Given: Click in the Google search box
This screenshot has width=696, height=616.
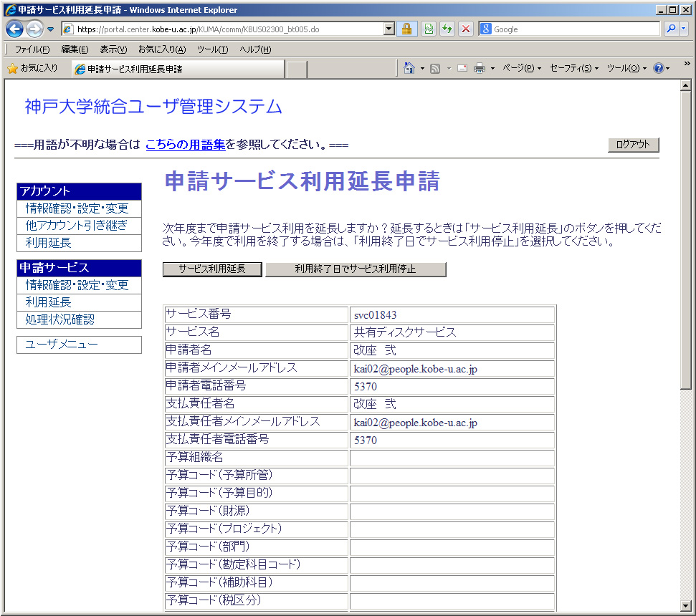Looking at the screenshot, I should 576,29.
